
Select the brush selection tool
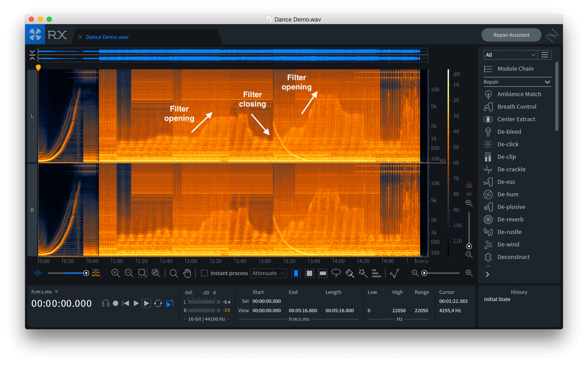[x=350, y=273]
